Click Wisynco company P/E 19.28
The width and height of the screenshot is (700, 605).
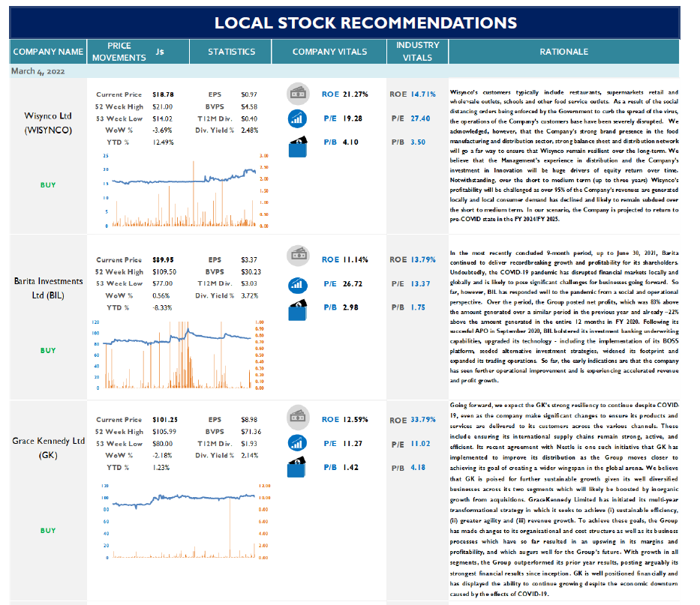(352, 118)
